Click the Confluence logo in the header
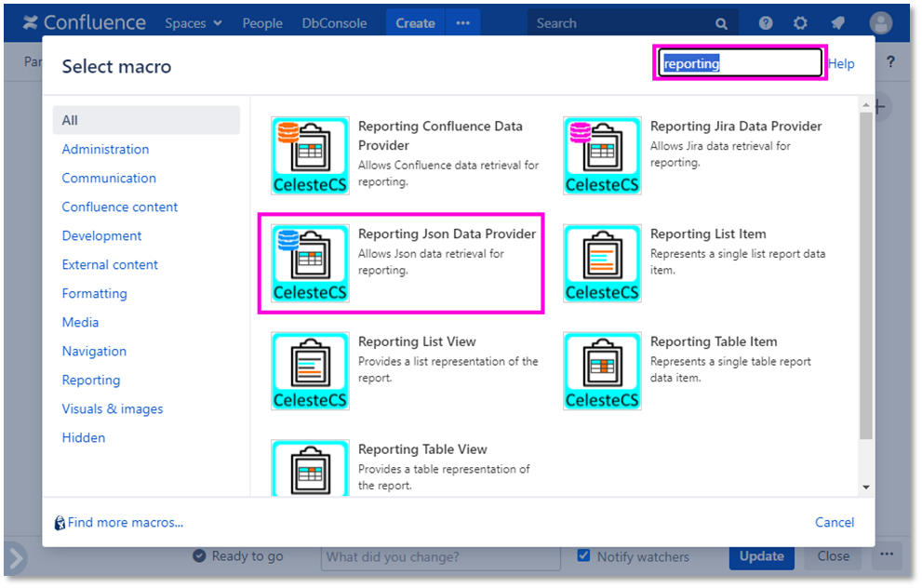Viewport: 922px width, 588px height. pyautogui.click(x=84, y=23)
